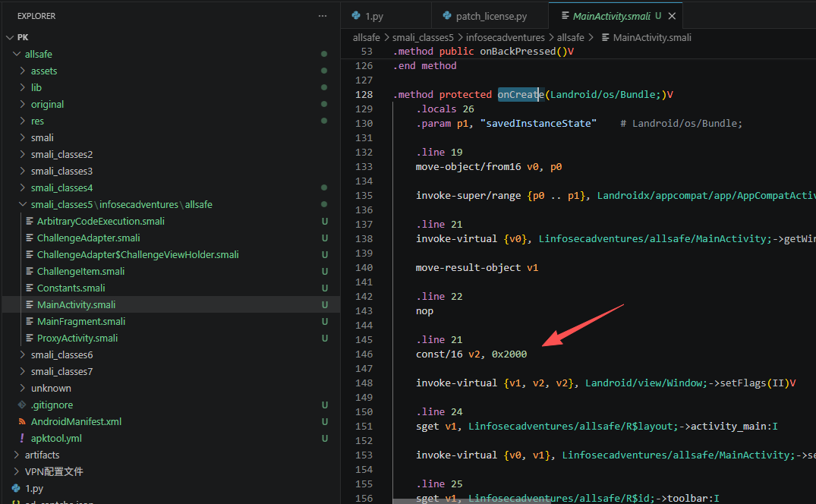816x504 pixels.
Task: Open ChallengeAdapter$ChallengeViewHolder.smali file
Action: [x=171, y=254]
